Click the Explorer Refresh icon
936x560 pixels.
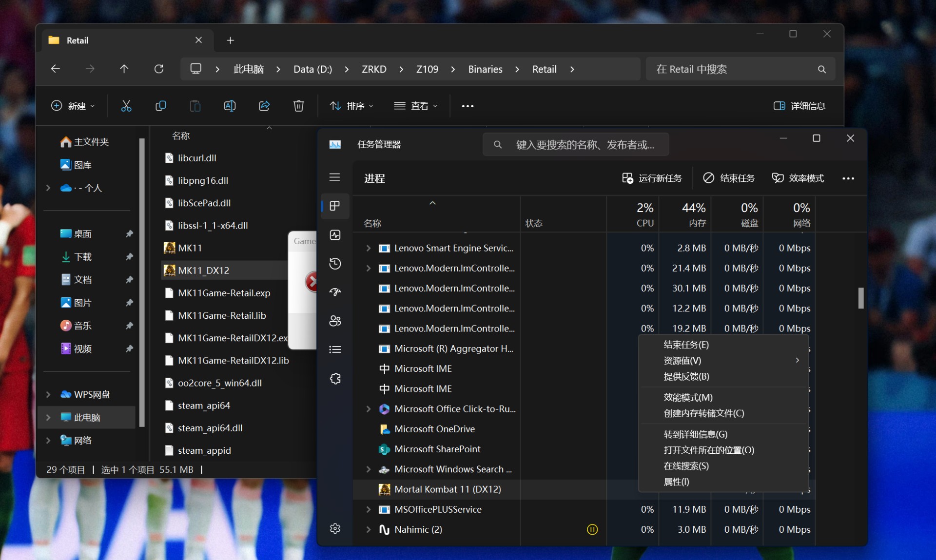click(x=159, y=69)
